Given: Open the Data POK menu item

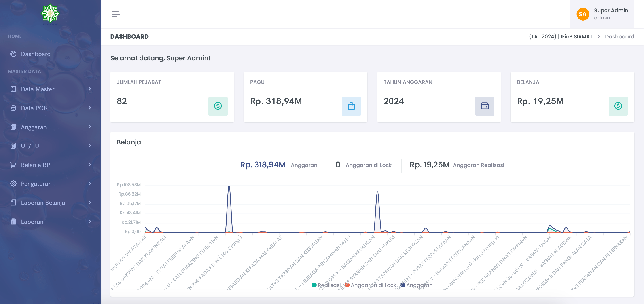Looking at the screenshot, I should [50, 108].
